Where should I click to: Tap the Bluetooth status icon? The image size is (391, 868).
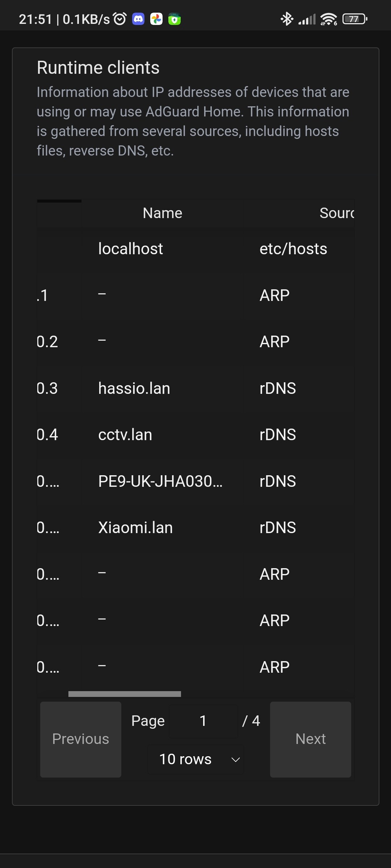(287, 19)
